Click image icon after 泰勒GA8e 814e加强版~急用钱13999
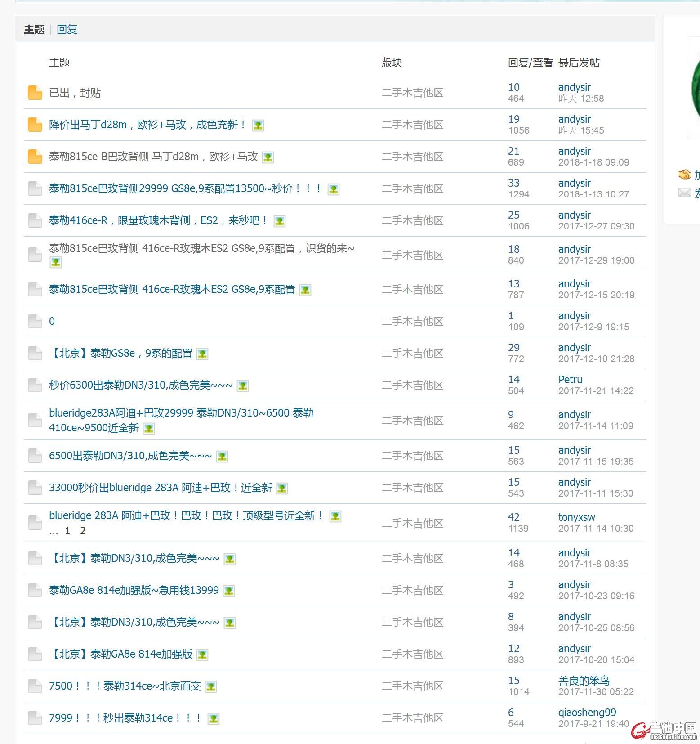700x744 pixels. pos(229,591)
